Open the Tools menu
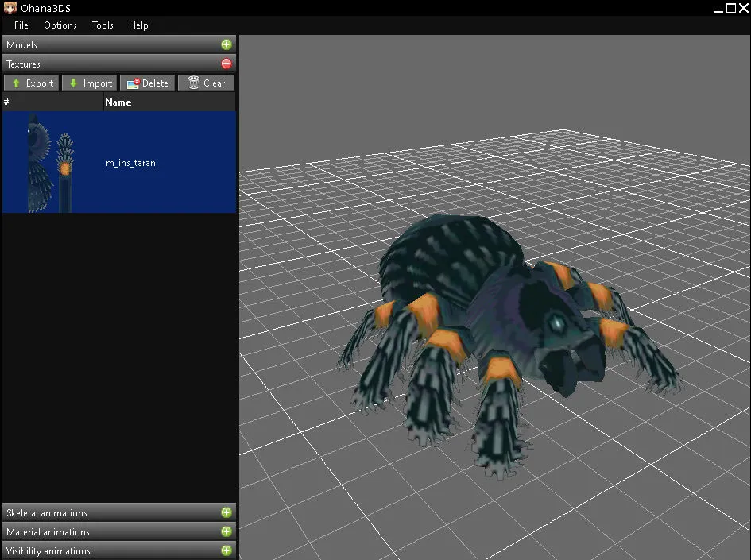This screenshot has width=751, height=560. click(102, 25)
